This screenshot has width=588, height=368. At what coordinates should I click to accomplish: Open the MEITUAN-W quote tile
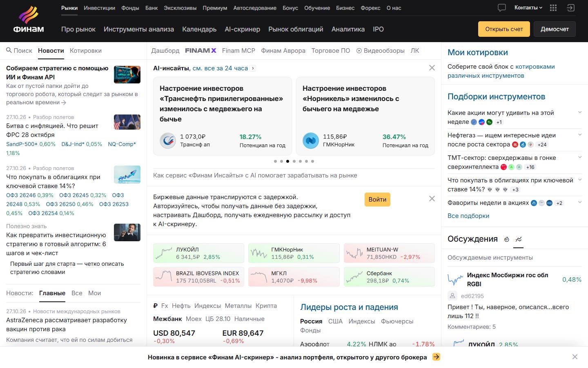[x=389, y=253]
